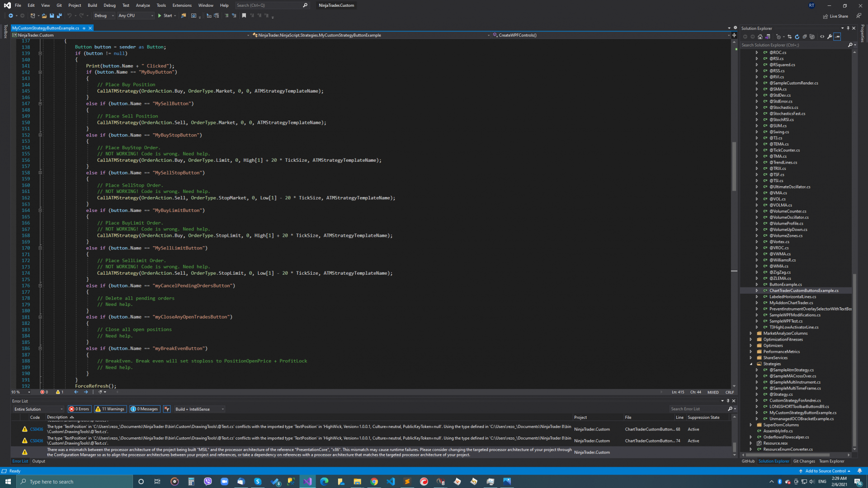Toggle bookmark icon in toolbar
The height and width of the screenshot is (488, 868).
coord(244,16)
